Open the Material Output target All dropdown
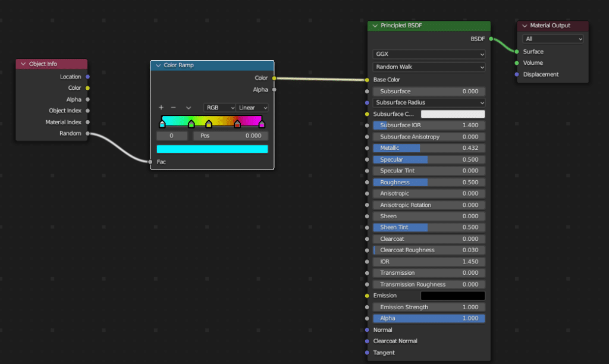Viewport: 609px width, 364px height. point(553,39)
